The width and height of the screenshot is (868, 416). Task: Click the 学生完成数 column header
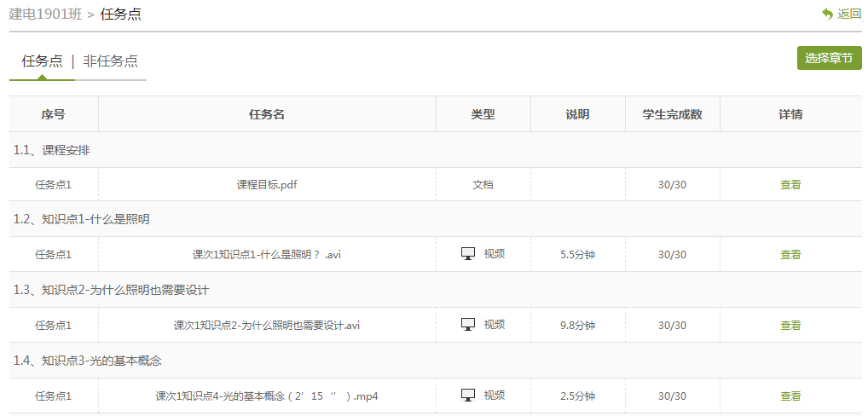[x=672, y=114]
